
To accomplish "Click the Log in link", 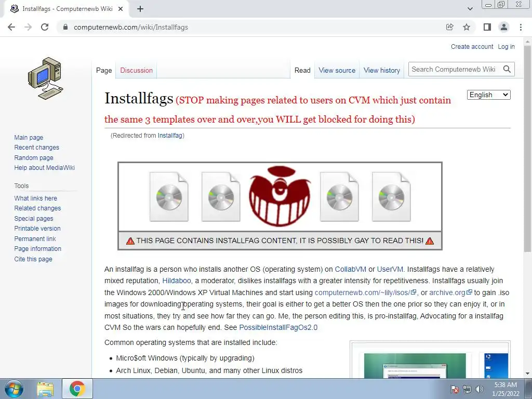I will [506, 46].
